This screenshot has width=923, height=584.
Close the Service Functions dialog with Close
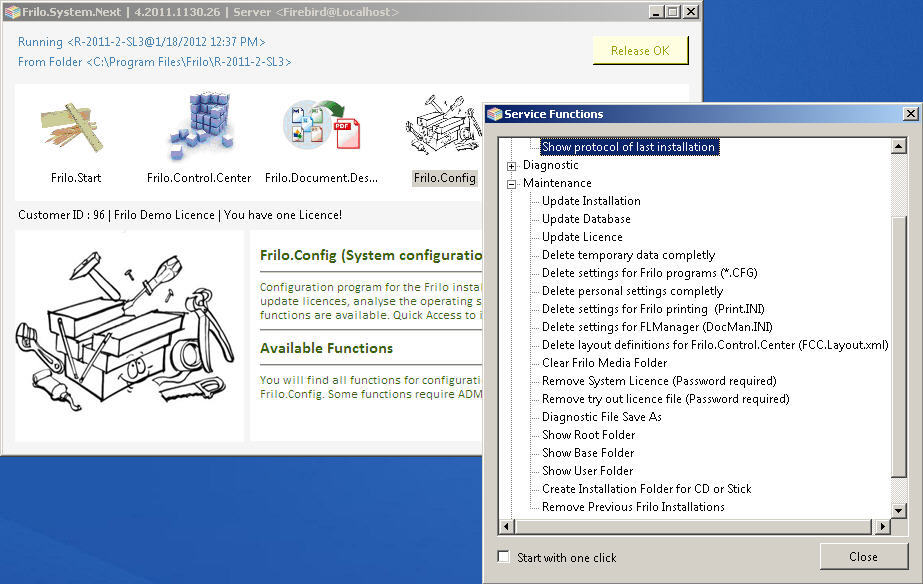click(864, 556)
